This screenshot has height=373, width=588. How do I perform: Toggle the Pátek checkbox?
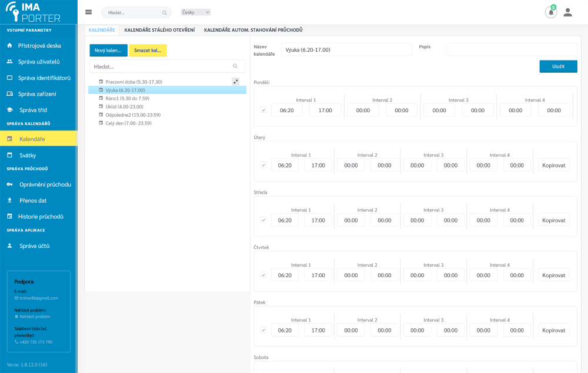coord(263,330)
